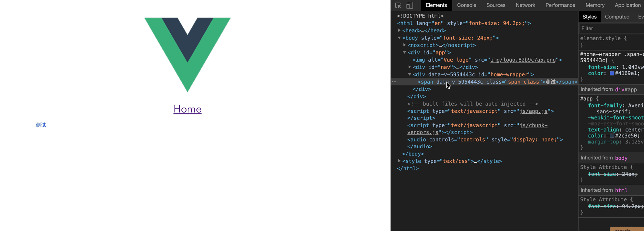
Task: Open the js/chunk-vendors.js source link
Action: pyautogui.click(x=478, y=129)
